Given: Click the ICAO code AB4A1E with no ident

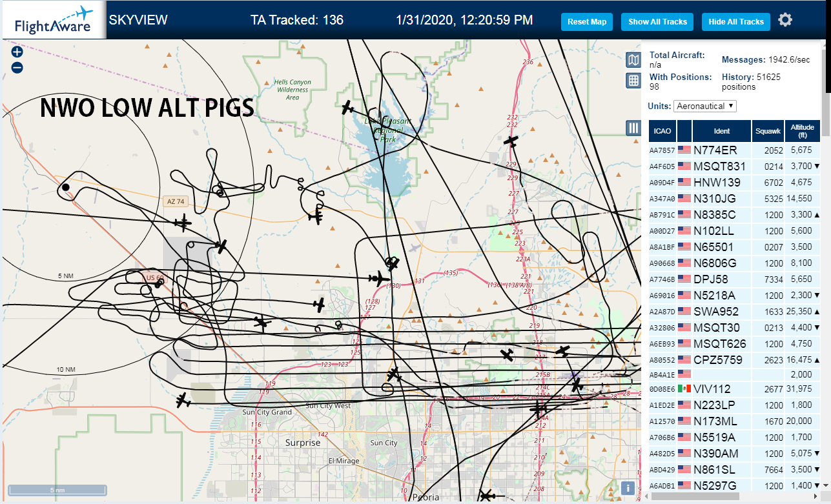Looking at the screenshot, I should [662, 375].
